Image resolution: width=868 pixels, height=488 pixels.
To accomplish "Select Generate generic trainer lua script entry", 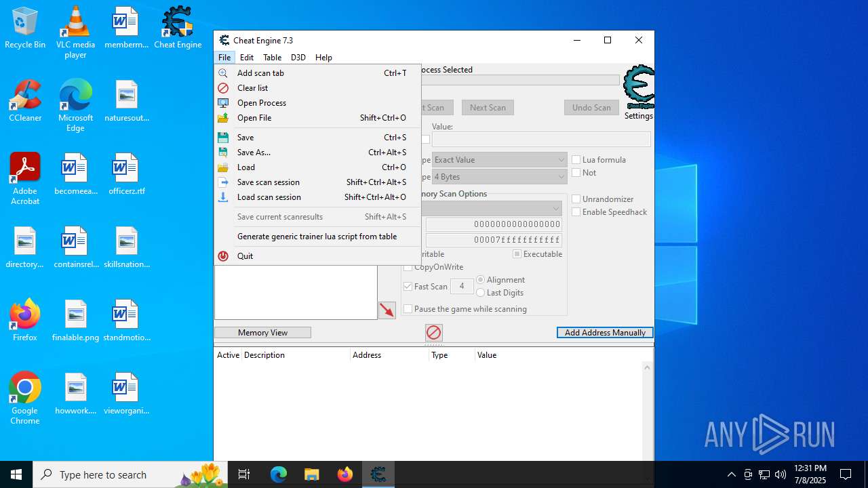I will (317, 236).
